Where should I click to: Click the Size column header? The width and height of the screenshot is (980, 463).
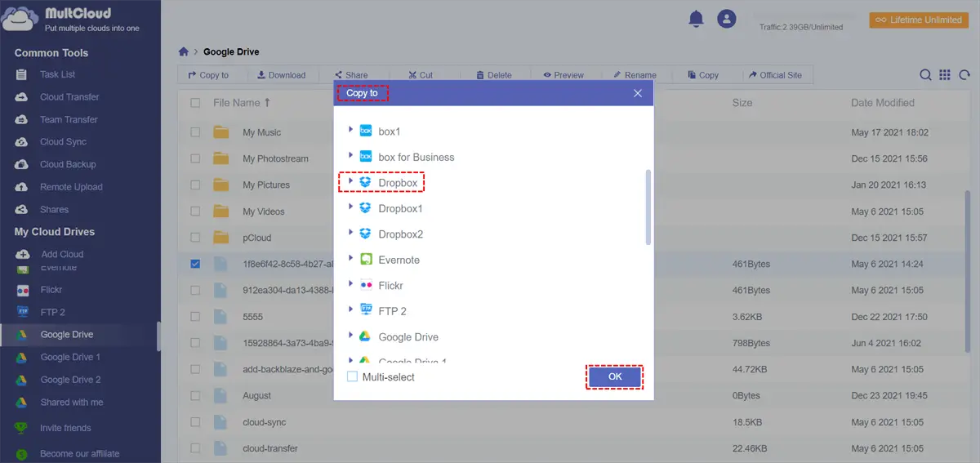click(742, 103)
